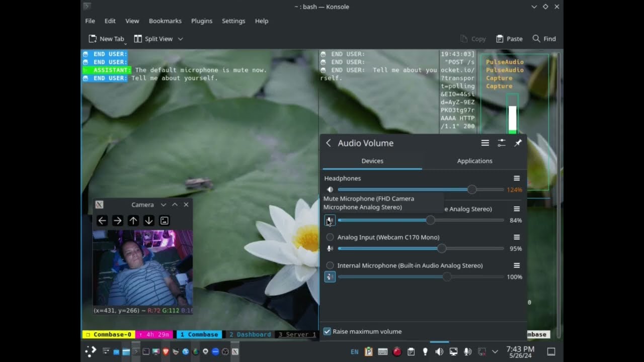Open the Plugins menu
The width and height of the screenshot is (644, 362).
point(202,21)
